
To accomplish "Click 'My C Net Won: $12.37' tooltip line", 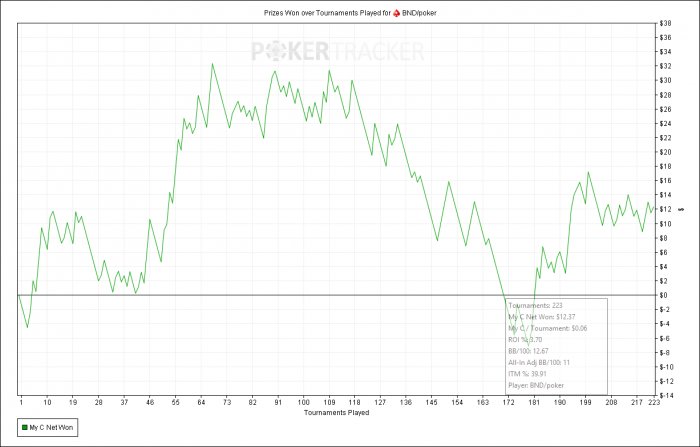I will pyautogui.click(x=542, y=317).
